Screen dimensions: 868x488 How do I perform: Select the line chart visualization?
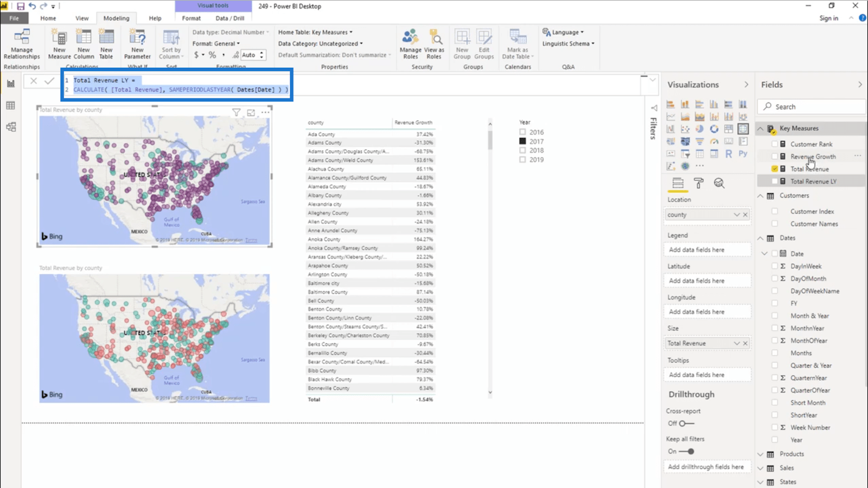pyautogui.click(x=671, y=116)
